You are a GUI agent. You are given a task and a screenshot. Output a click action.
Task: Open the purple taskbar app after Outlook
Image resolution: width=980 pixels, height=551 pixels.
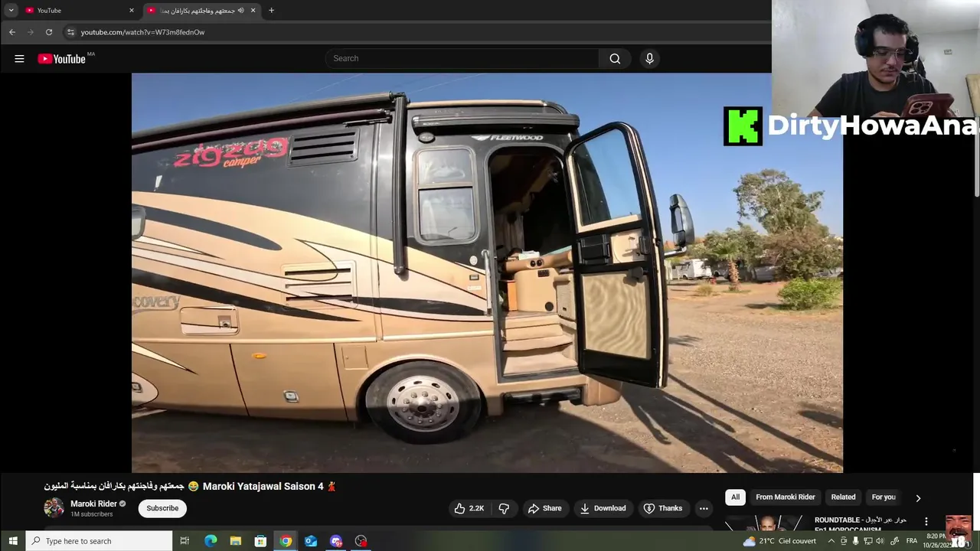pyautogui.click(x=336, y=541)
